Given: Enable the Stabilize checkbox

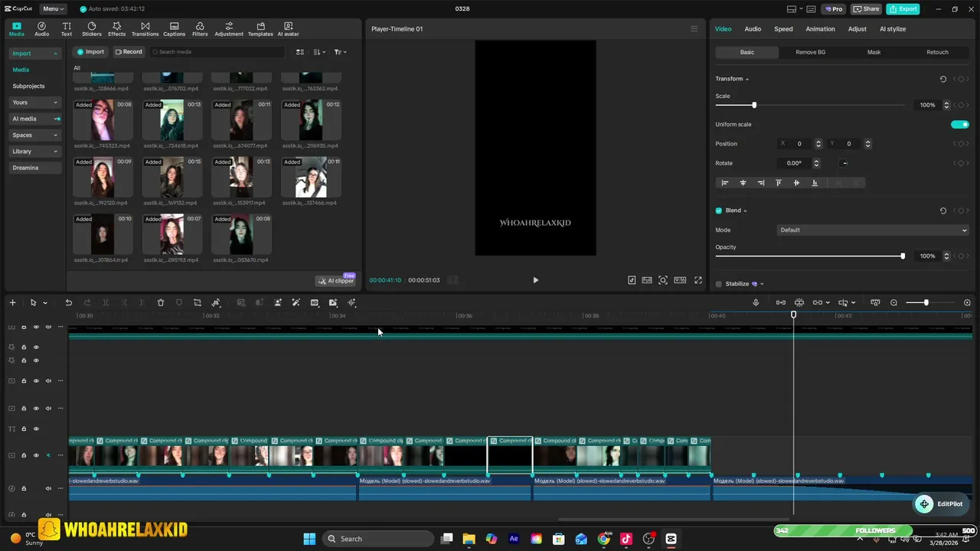Looking at the screenshot, I should (718, 284).
